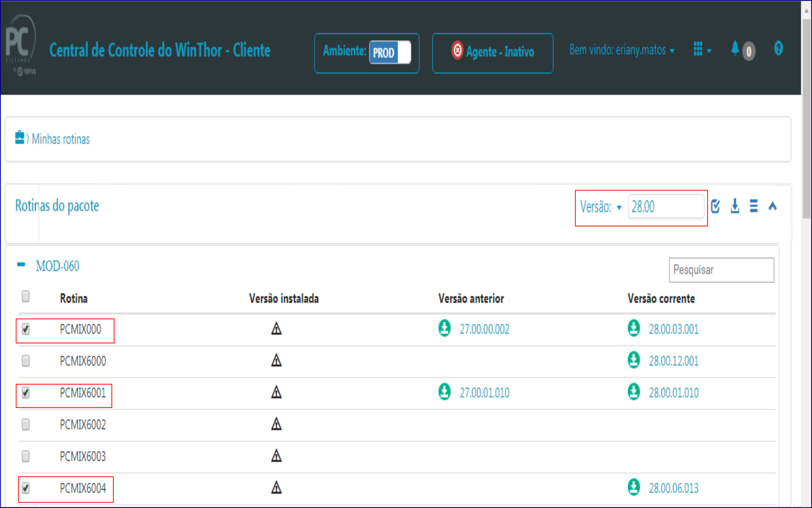
Task: Click version link 28.00.03.001
Action: coord(674,330)
